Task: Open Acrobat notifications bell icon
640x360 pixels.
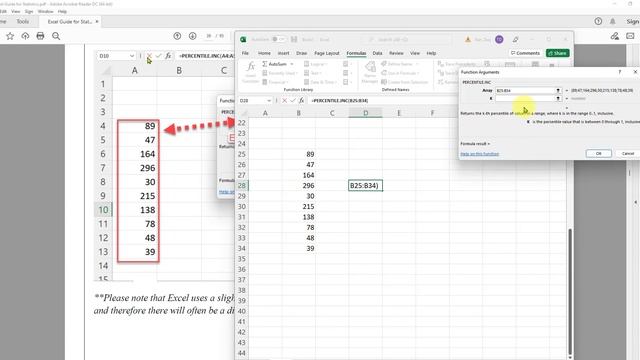Action: (613, 22)
